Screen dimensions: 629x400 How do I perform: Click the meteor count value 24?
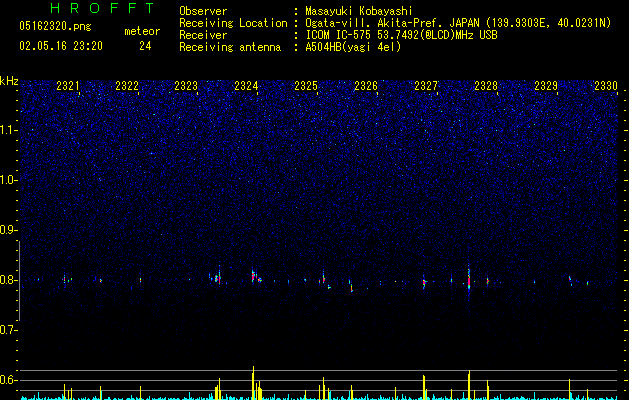pos(145,46)
